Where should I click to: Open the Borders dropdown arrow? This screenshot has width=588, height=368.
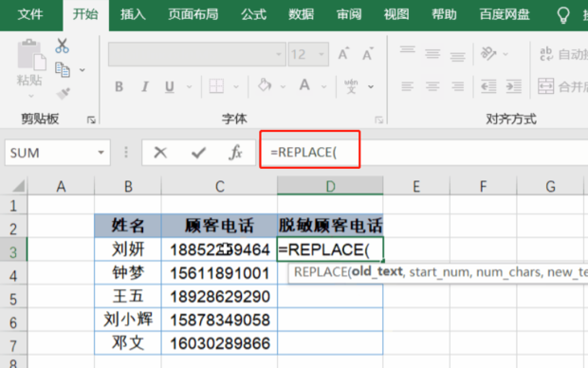click(236, 87)
